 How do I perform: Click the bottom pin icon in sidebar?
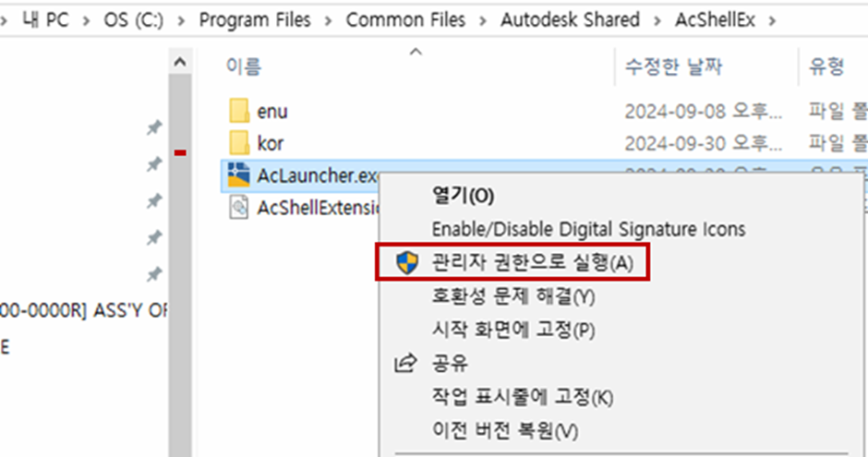coord(154,274)
